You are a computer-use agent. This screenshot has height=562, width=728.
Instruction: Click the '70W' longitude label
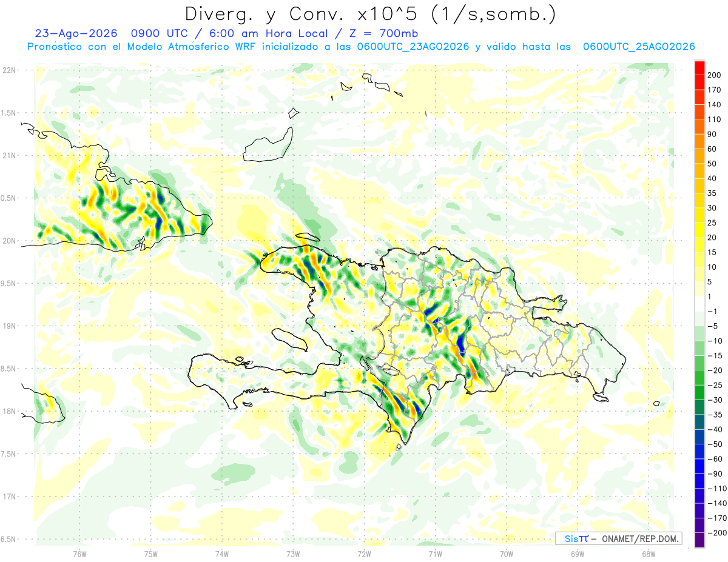point(506,554)
